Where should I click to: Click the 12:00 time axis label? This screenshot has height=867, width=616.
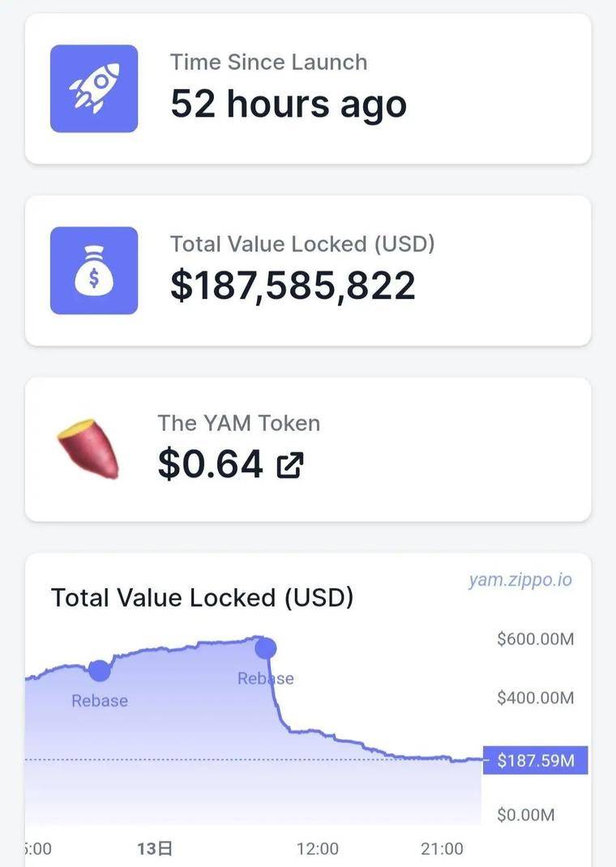tap(318, 848)
